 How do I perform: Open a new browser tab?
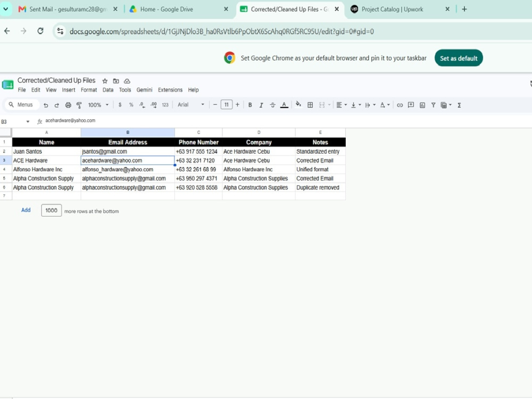[464, 9]
